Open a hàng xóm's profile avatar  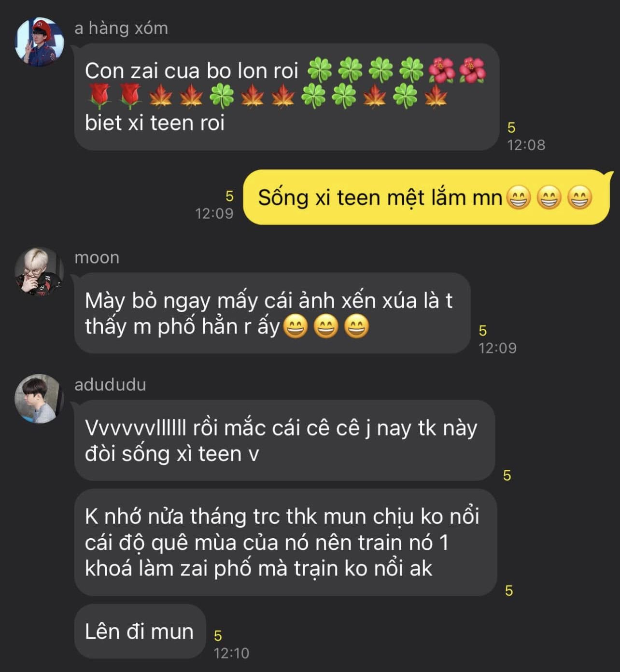(x=40, y=42)
